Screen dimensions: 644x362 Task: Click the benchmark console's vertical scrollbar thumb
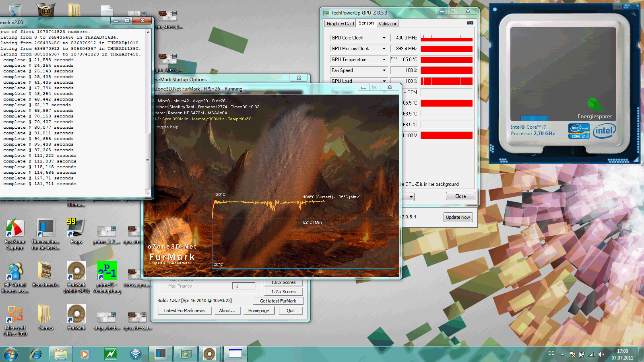(x=148, y=161)
